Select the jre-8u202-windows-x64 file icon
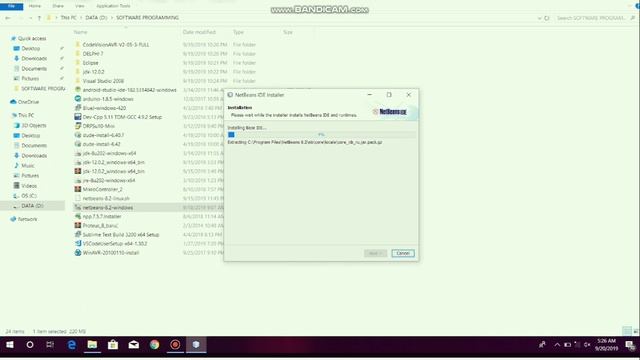Image resolution: width=640 pixels, height=360 pixels. 78,180
